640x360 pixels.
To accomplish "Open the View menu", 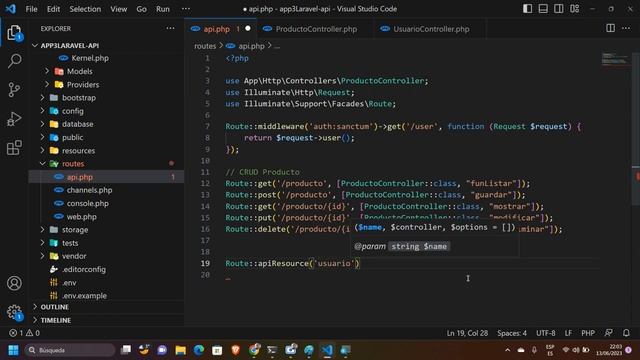I will pos(118,9).
